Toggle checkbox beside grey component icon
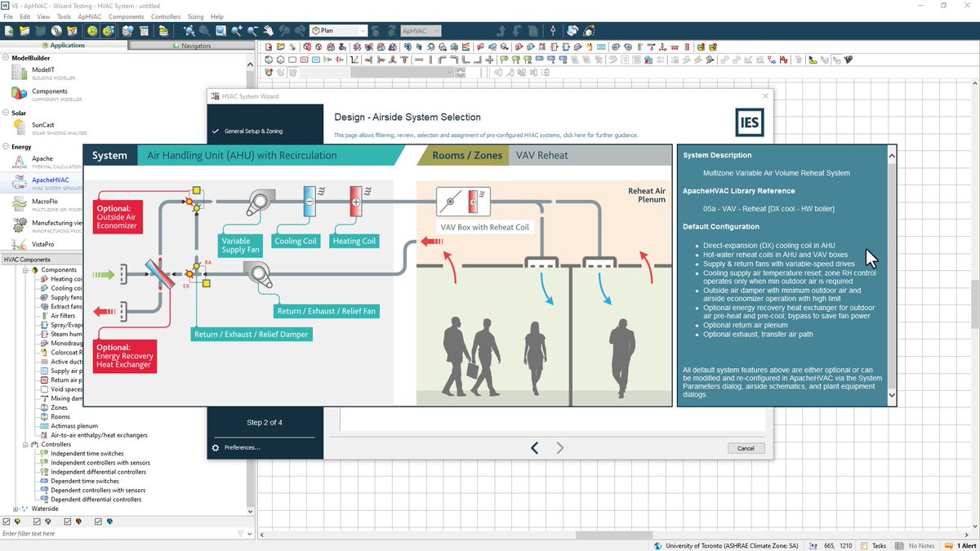Image resolution: width=980 pixels, height=551 pixels. 37,522
